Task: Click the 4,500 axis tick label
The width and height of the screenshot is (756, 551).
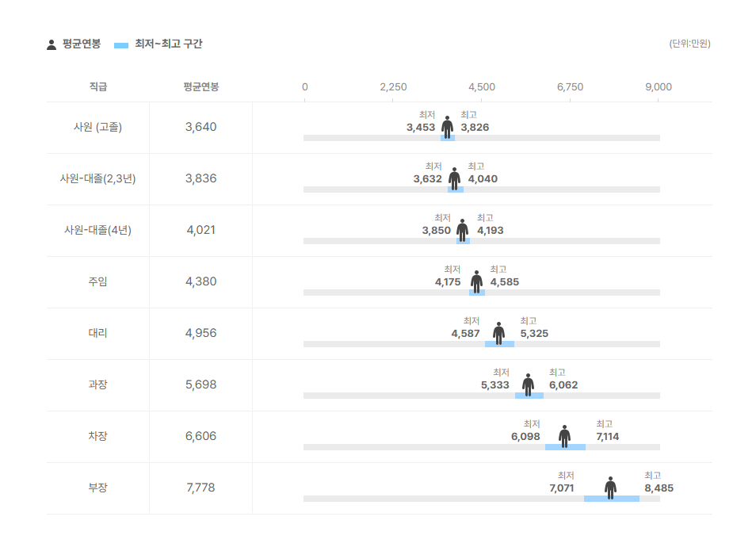Action: click(482, 87)
